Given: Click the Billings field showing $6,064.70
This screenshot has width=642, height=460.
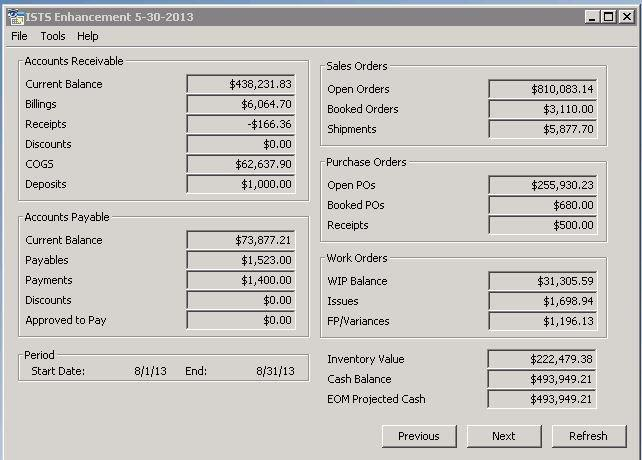Looking at the screenshot, I should point(241,104).
